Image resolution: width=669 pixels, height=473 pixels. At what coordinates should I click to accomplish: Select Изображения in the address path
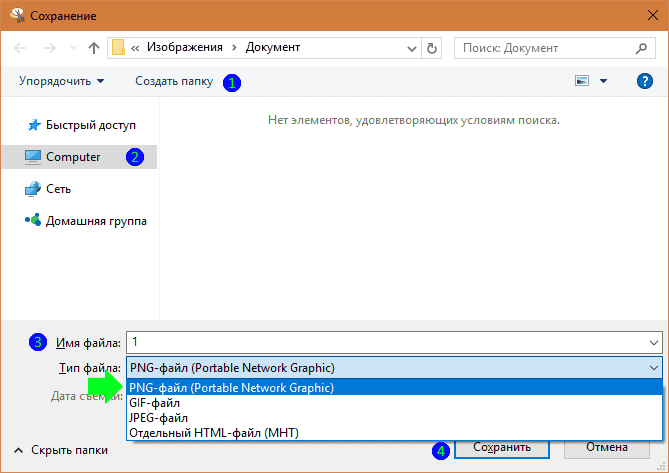[185, 47]
